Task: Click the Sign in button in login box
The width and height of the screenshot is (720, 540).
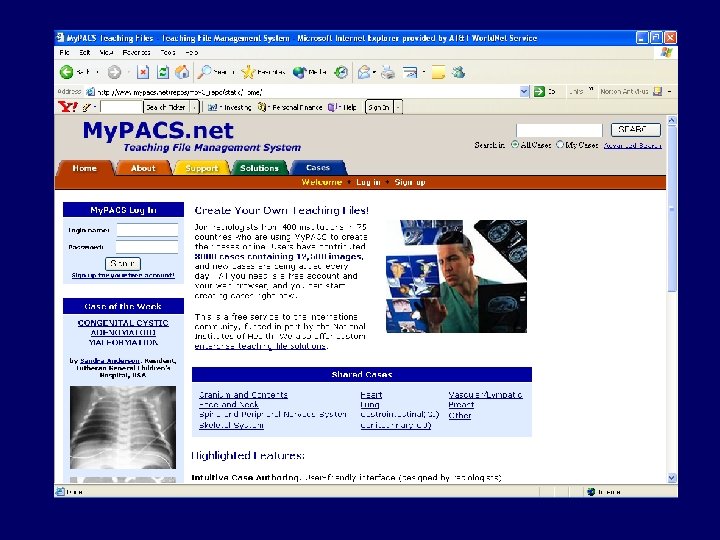Action: [x=123, y=264]
